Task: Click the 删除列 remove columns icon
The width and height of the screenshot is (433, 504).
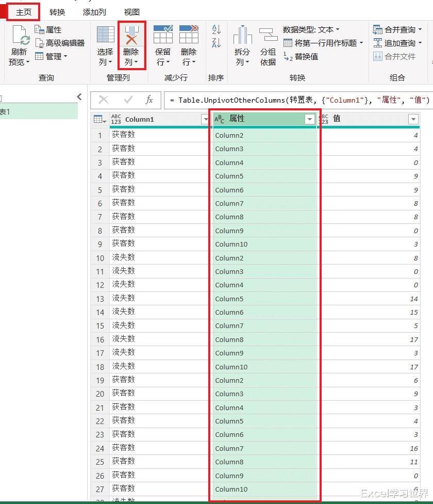Action: coord(131,35)
